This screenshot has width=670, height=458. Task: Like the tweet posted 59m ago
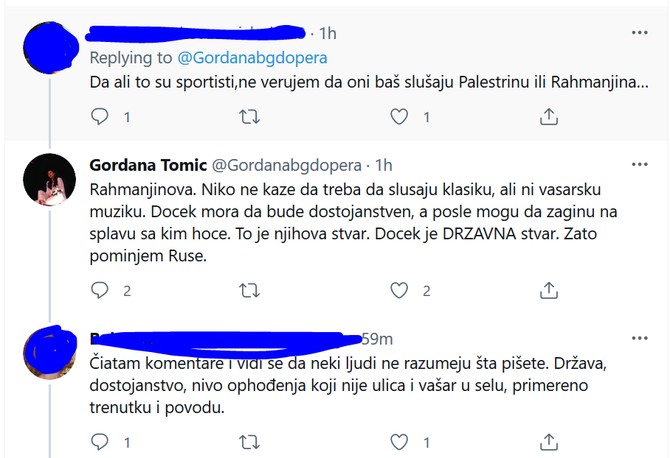click(399, 442)
